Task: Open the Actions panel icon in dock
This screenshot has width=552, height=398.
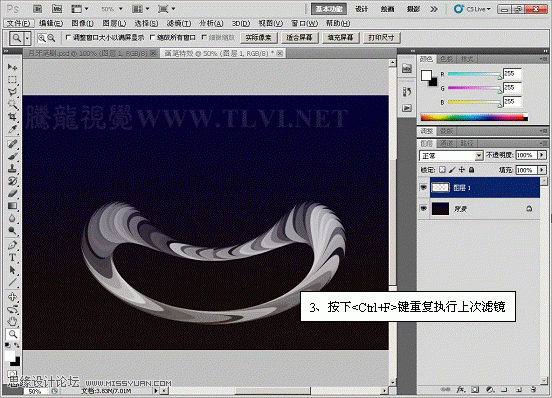Action: (407, 108)
